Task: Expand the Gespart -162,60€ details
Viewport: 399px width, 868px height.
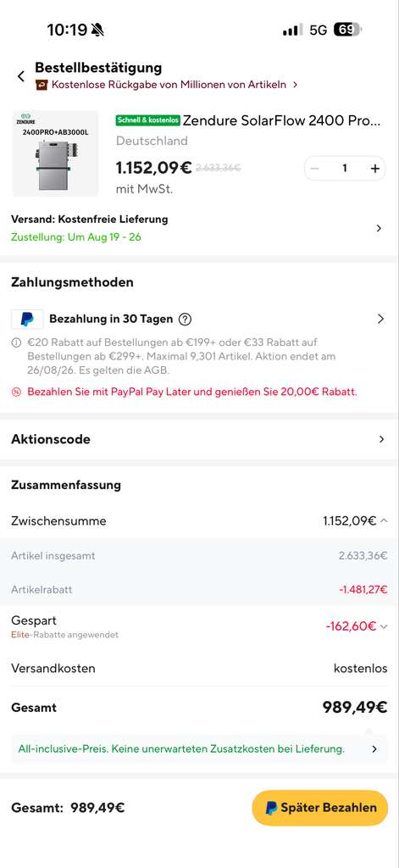Action: point(384,626)
